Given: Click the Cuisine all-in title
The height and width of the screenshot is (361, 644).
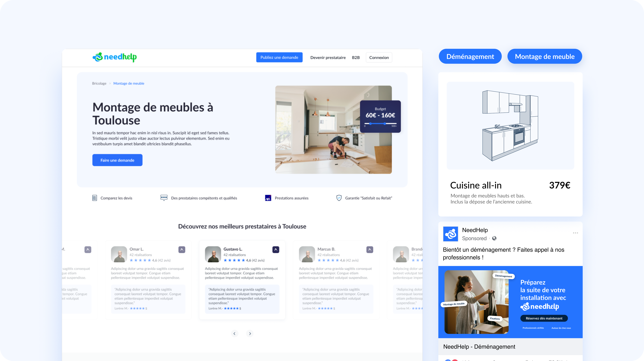Looking at the screenshot, I should tap(476, 185).
